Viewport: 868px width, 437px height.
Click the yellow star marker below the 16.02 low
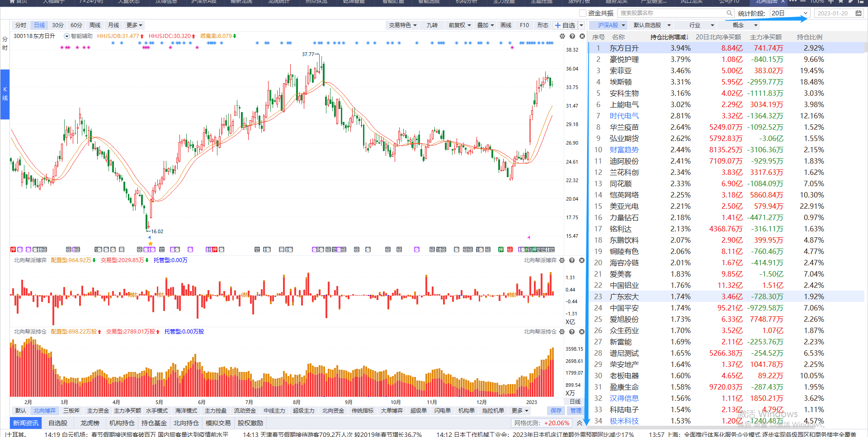click(x=151, y=244)
